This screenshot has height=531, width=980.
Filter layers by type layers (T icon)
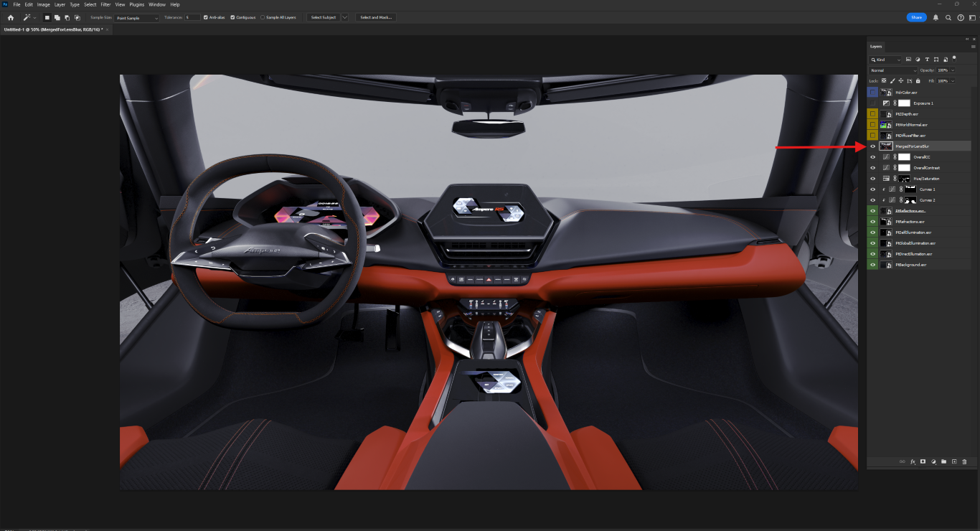tap(927, 60)
